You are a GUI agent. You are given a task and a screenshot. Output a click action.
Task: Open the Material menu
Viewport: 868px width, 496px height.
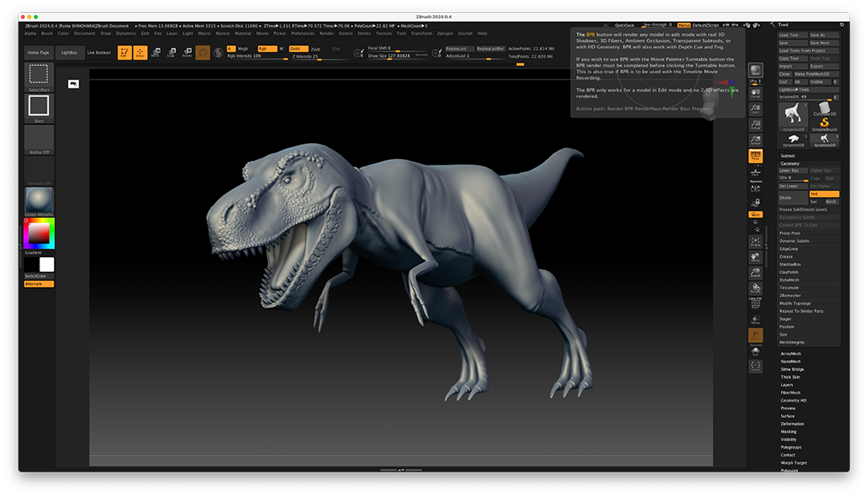(243, 33)
